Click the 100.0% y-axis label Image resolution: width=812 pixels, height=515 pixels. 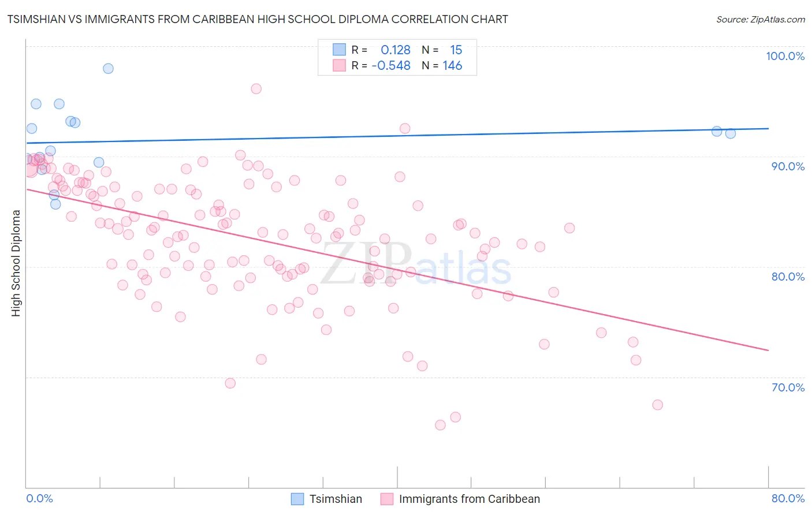coord(785,56)
